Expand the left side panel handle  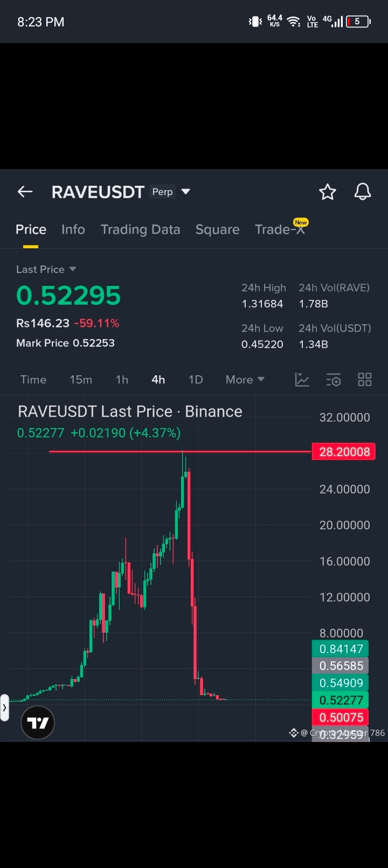[4, 708]
